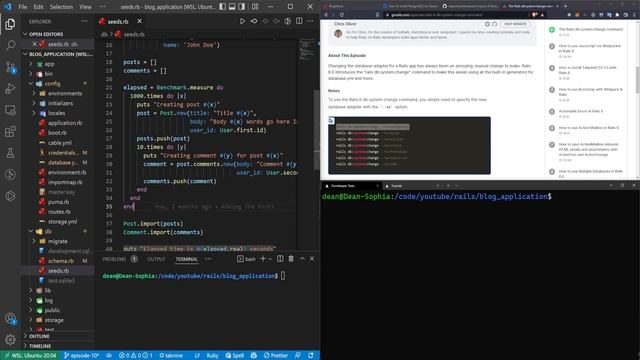Click the episode-10 git branch status item
The image size is (640, 360).
pyautogui.click(x=81, y=356)
